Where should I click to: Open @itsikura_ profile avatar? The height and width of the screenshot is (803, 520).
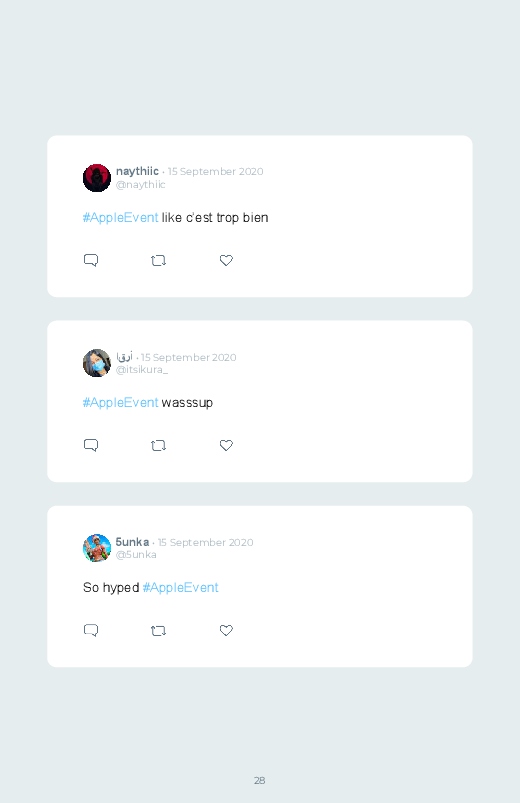point(97,363)
